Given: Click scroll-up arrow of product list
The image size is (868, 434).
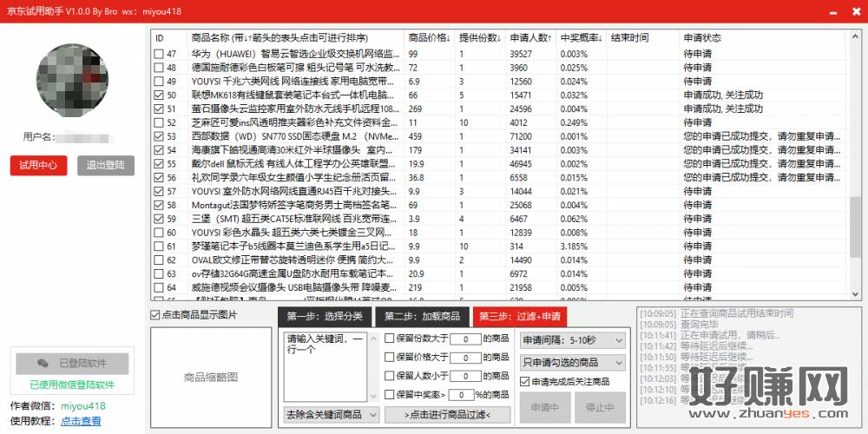Looking at the screenshot, I should point(855,36).
